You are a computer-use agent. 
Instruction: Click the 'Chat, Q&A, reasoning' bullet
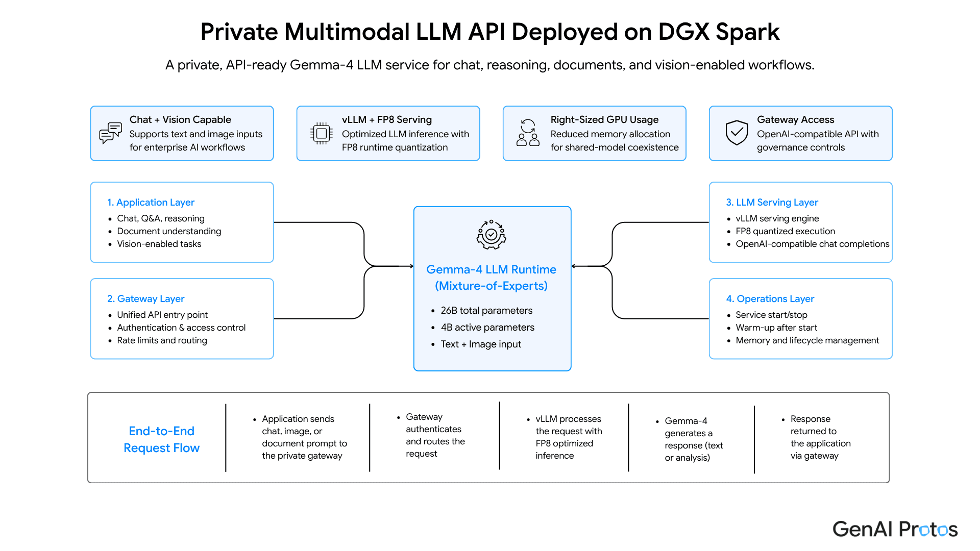coord(161,218)
